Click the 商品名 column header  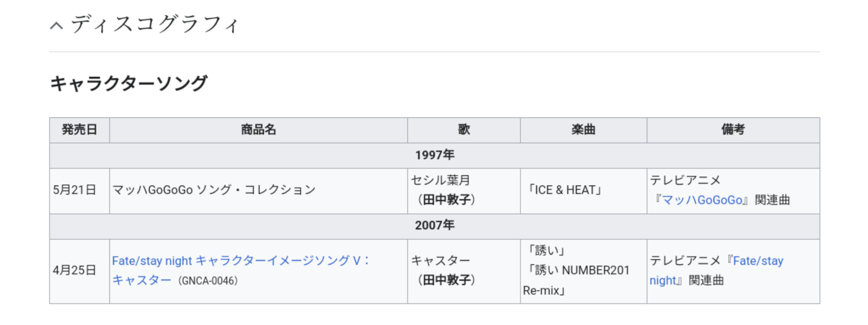click(x=258, y=130)
